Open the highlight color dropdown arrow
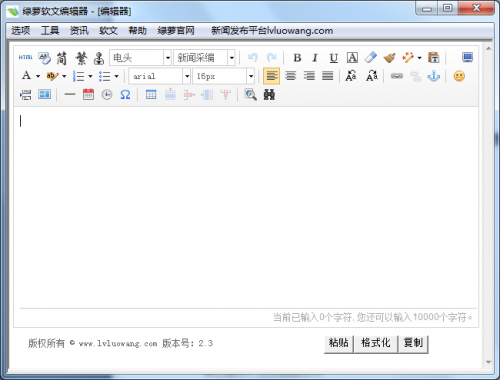This screenshot has height=380, width=500. pyautogui.click(x=64, y=76)
